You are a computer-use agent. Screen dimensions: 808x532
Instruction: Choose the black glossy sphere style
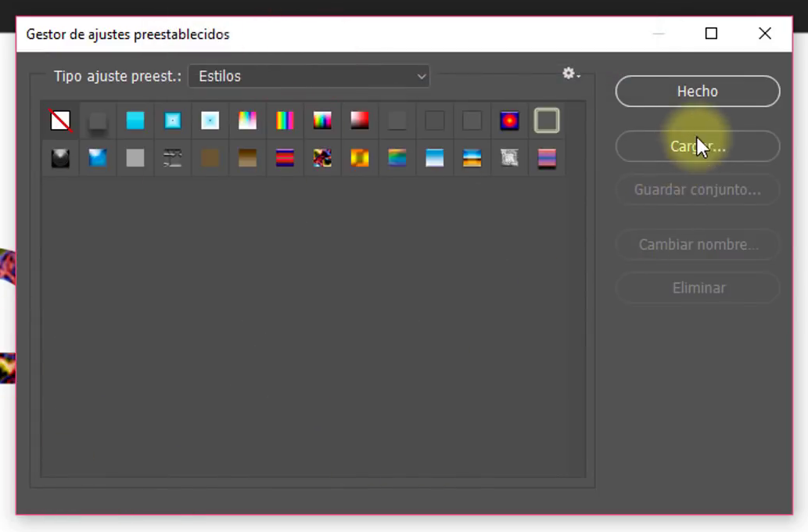[x=60, y=158]
